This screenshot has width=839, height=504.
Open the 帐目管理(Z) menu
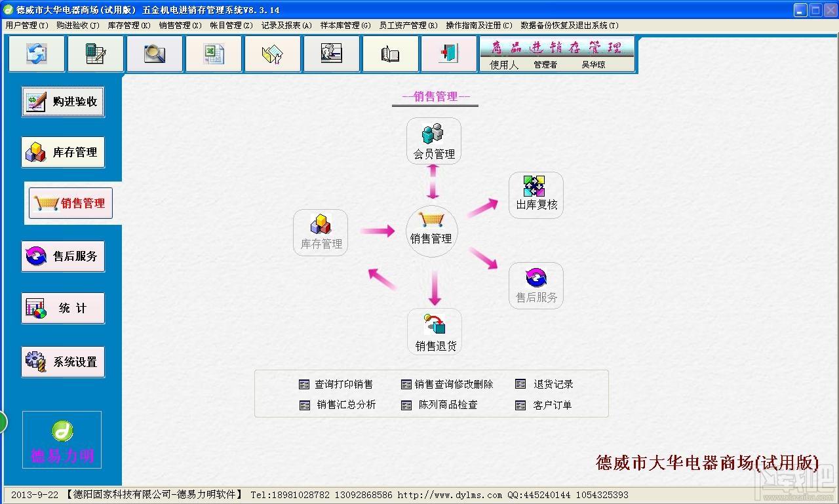231,26
